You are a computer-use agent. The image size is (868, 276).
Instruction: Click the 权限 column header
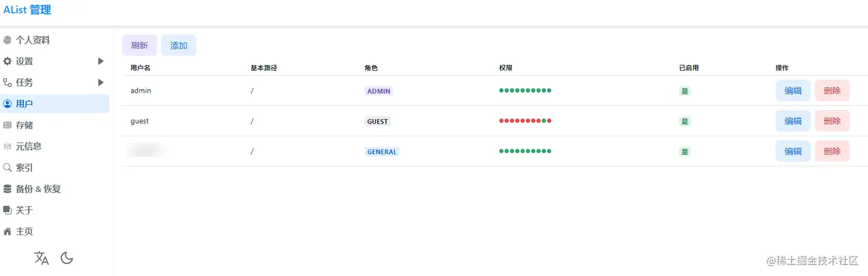[506, 68]
